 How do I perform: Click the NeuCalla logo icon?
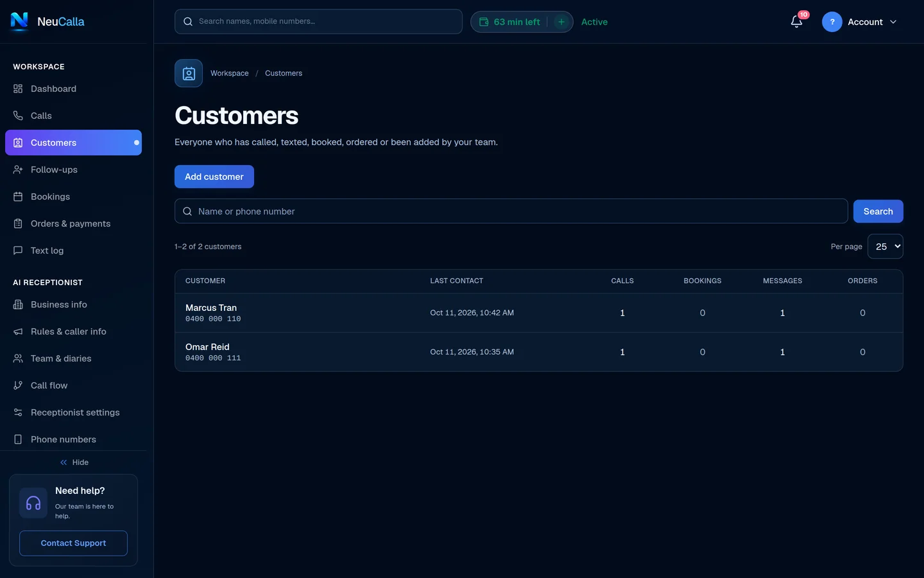(19, 21)
